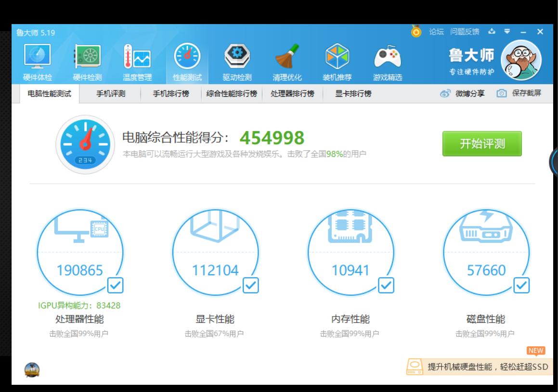Click the 性能测试 performance test gauge icon
558x392 pixels.
[x=188, y=58]
